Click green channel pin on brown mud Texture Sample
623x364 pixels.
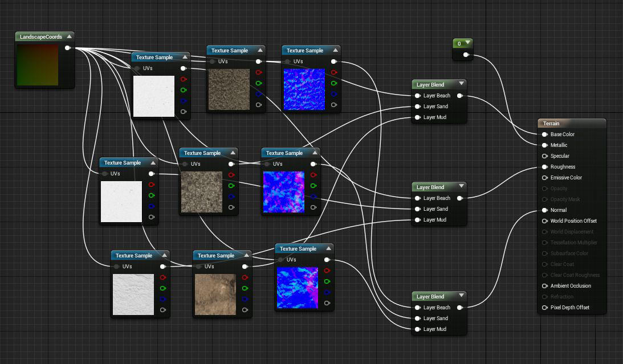pos(245,288)
